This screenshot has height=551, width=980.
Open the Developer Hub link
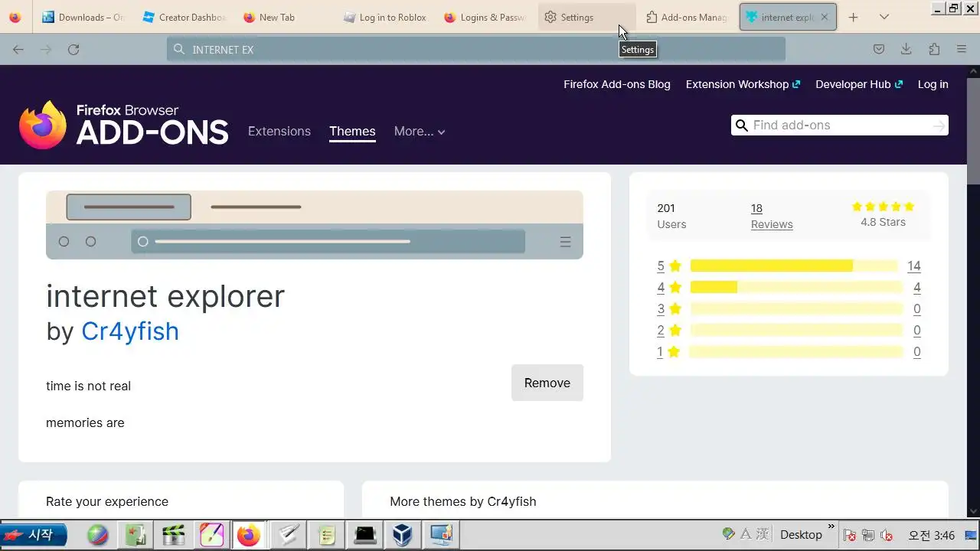859,84
